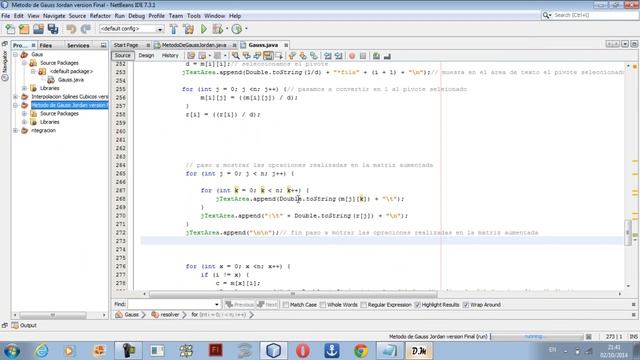Toggle the Regular Expression checkbox
This screenshot has height=360, width=640.
click(364, 305)
